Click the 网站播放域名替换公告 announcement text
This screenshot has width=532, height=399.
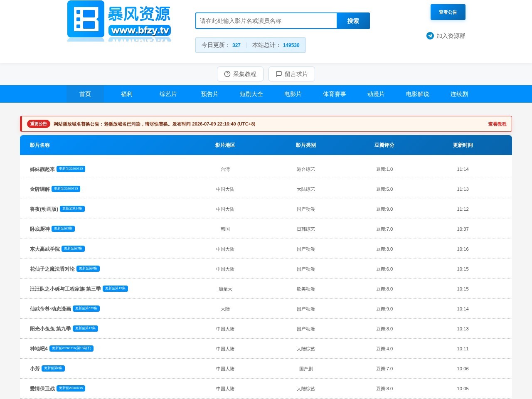coord(154,124)
